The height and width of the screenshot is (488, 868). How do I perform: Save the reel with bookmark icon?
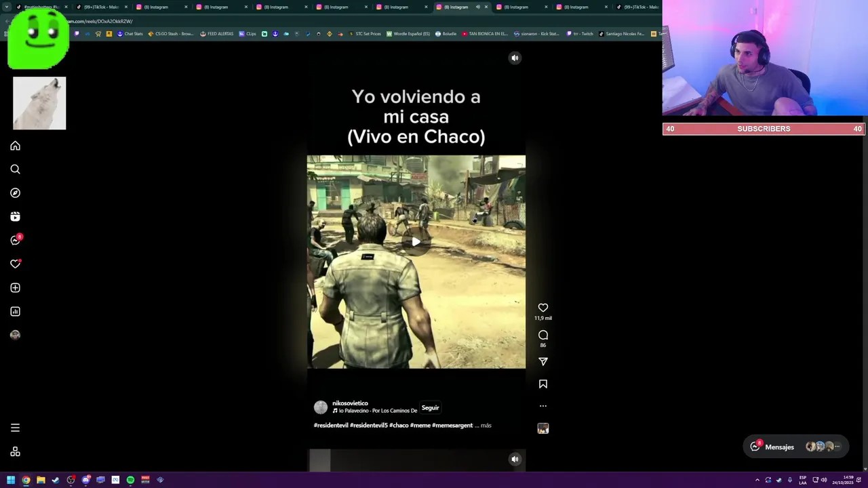click(543, 384)
